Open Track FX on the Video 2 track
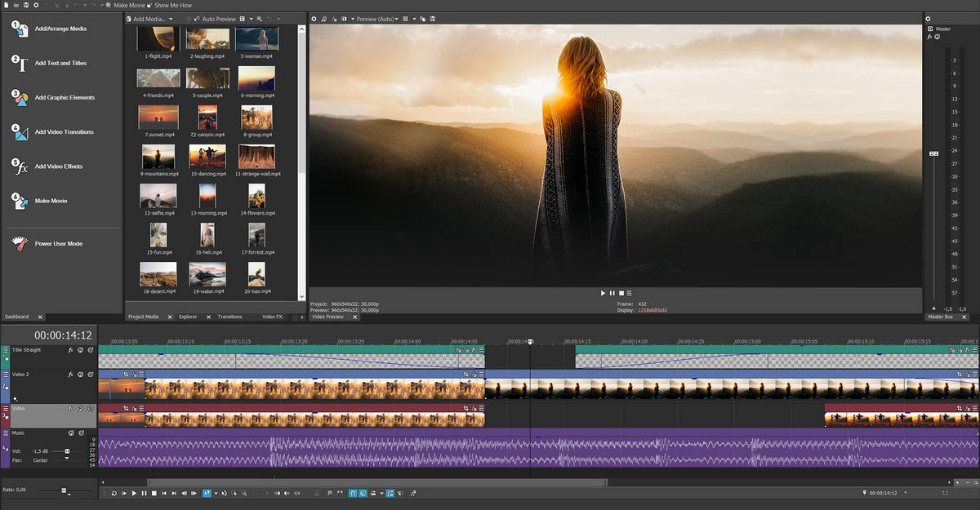 pos(69,375)
